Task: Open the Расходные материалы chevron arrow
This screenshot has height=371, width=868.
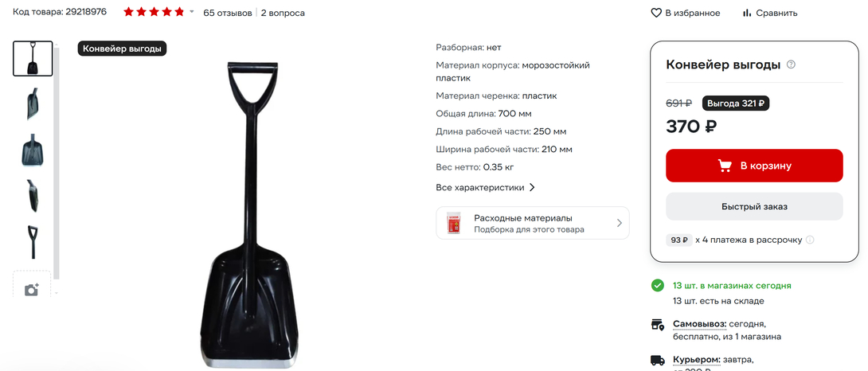Action: [619, 223]
